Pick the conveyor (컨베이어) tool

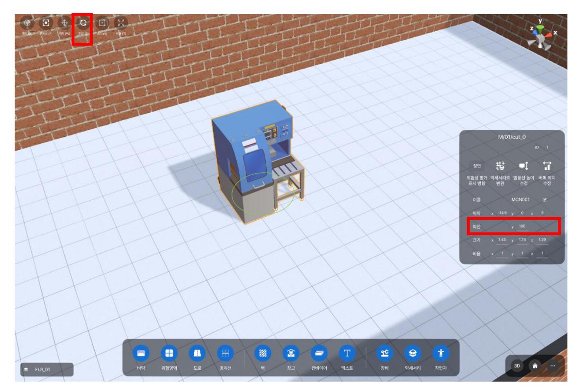point(318,353)
